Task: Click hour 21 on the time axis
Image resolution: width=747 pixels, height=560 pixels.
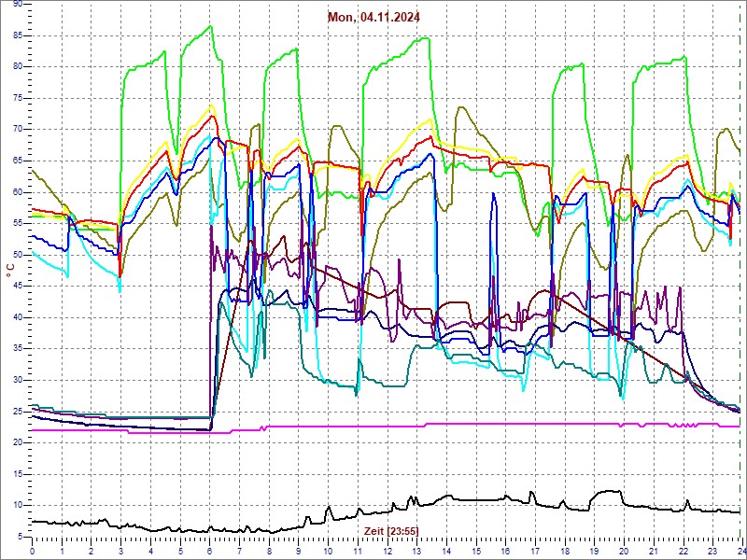Action: point(653,551)
